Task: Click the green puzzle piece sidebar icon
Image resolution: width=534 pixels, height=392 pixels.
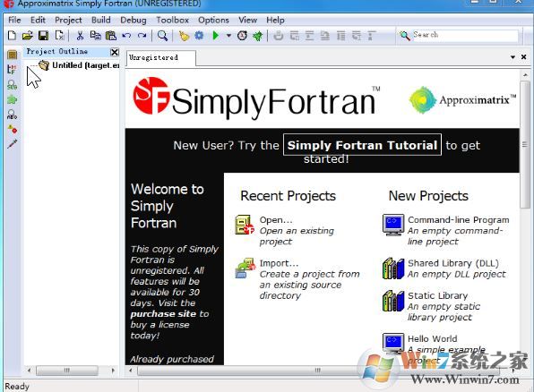Action: [12, 99]
